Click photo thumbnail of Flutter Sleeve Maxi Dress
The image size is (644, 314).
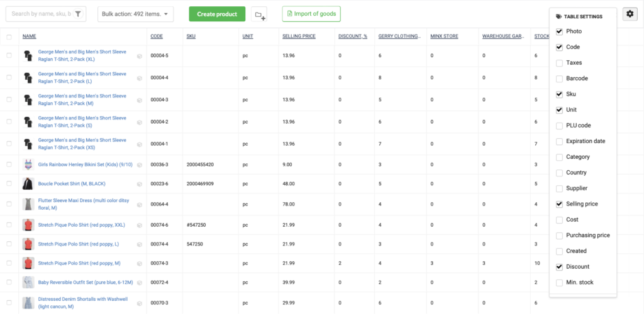coord(28,205)
